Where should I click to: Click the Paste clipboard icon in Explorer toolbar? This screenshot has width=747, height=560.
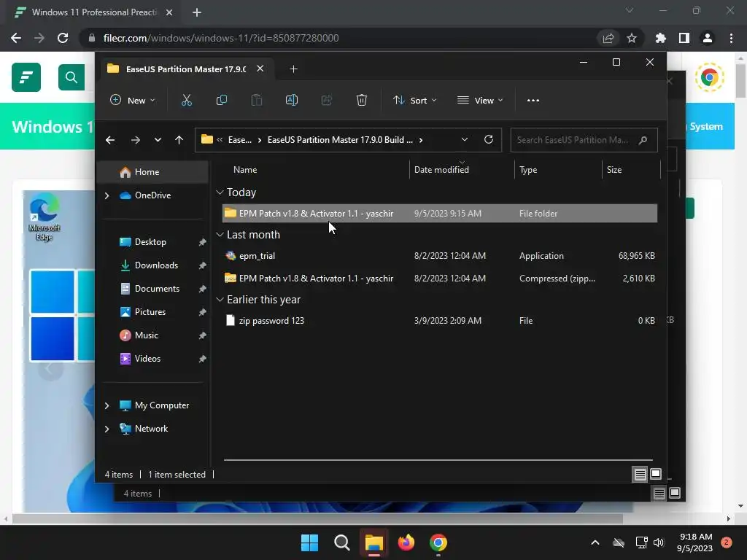click(257, 101)
